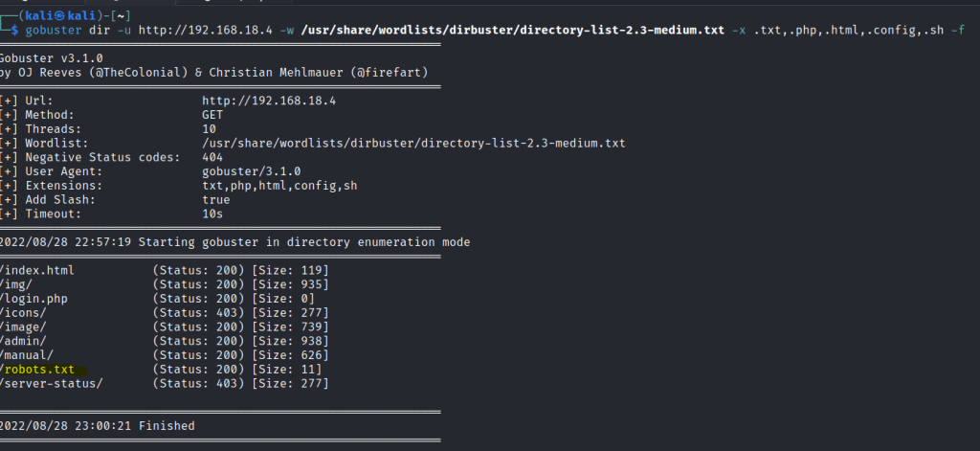Click the /manual/ directory result

pos(28,355)
